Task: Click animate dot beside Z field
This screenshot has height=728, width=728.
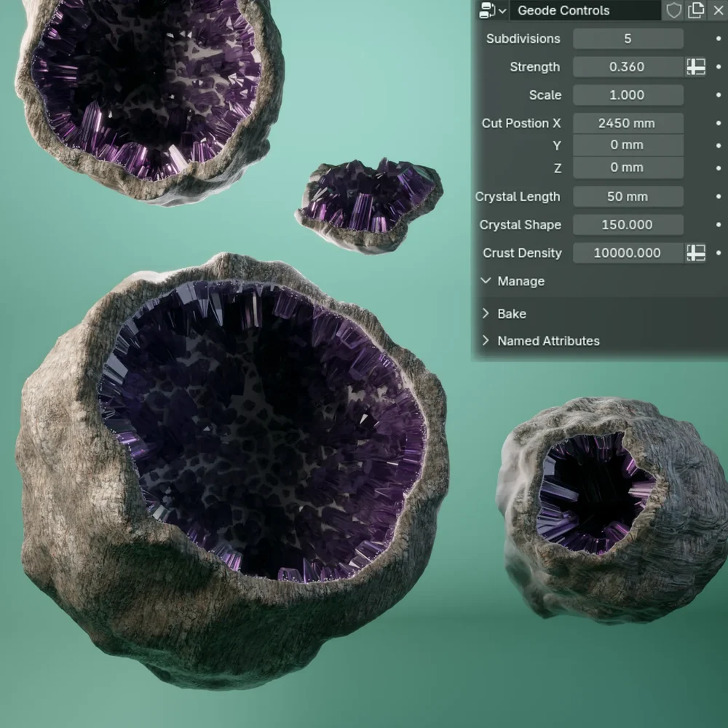Action: tap(719, 167)
